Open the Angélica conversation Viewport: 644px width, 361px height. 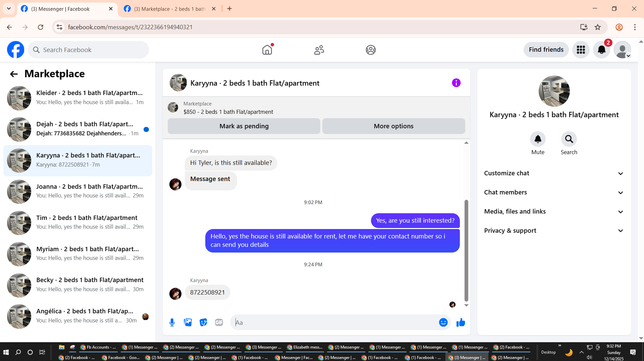[78, 316]
